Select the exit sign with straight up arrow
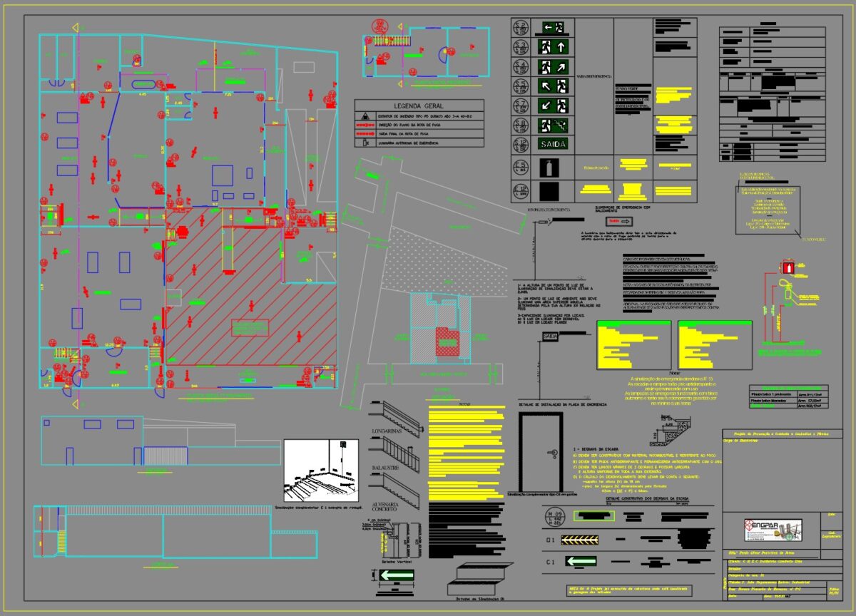 click(x=554, y=48)
